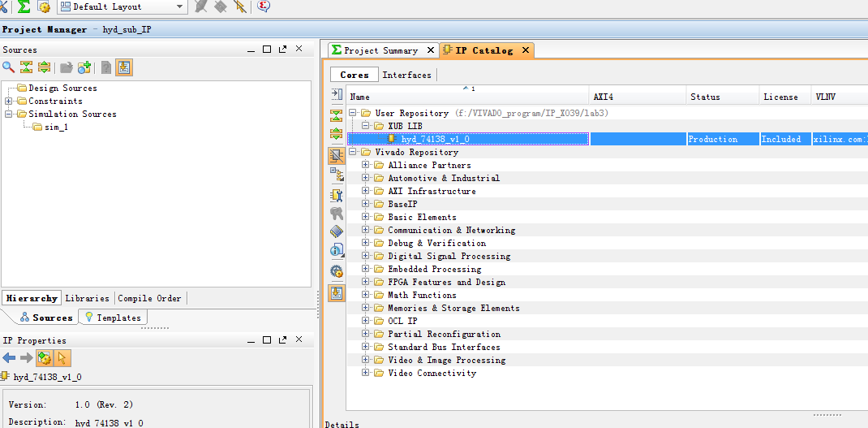Image resolution: width=868 pixels, height=428 pixels.
Task: Click the back arrow in IP Properties
Action: [x=9, y=358]
